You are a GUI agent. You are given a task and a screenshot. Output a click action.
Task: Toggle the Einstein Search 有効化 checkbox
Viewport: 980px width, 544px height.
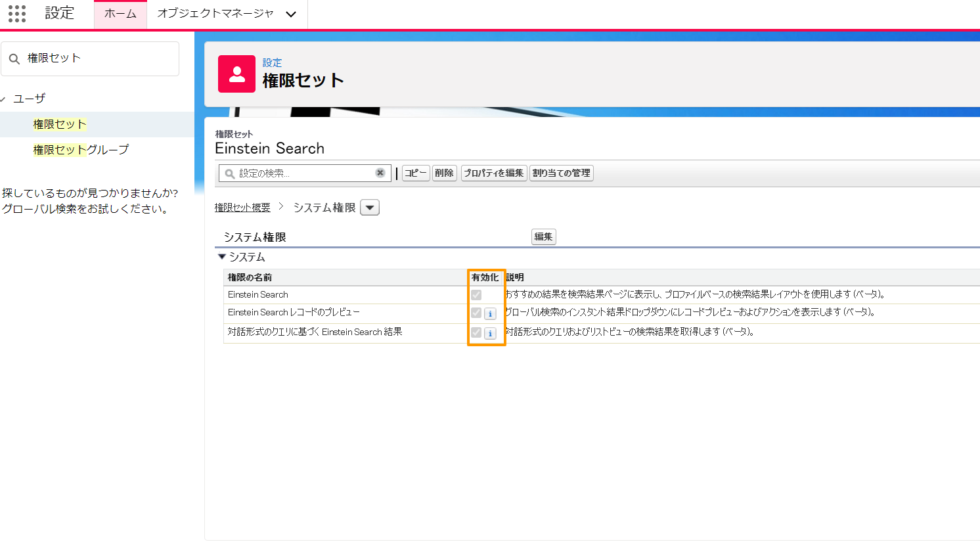pyautogui.click(x=476, y=295)
